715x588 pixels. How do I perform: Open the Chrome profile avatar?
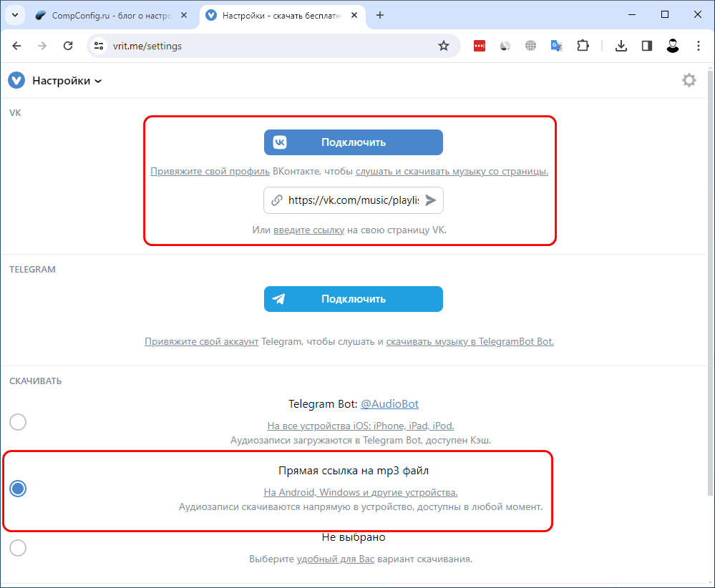click(672, 46)
